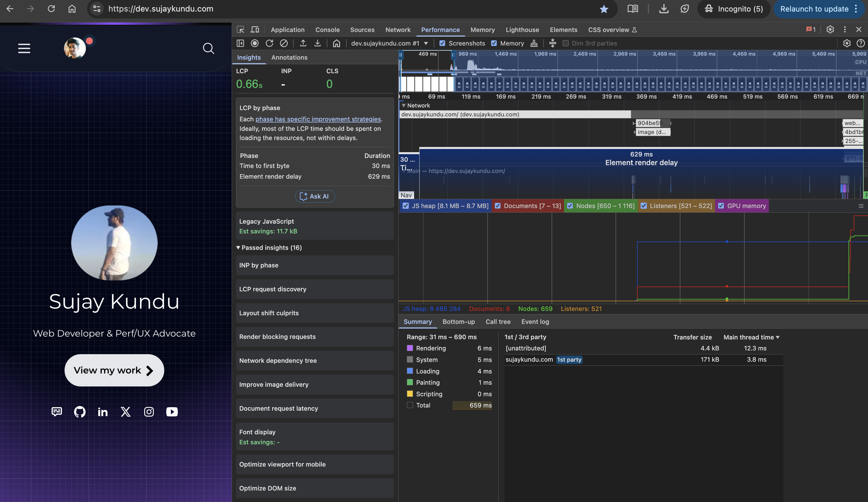
Task: Click the Ask AI button
Action: pos(314,196)
